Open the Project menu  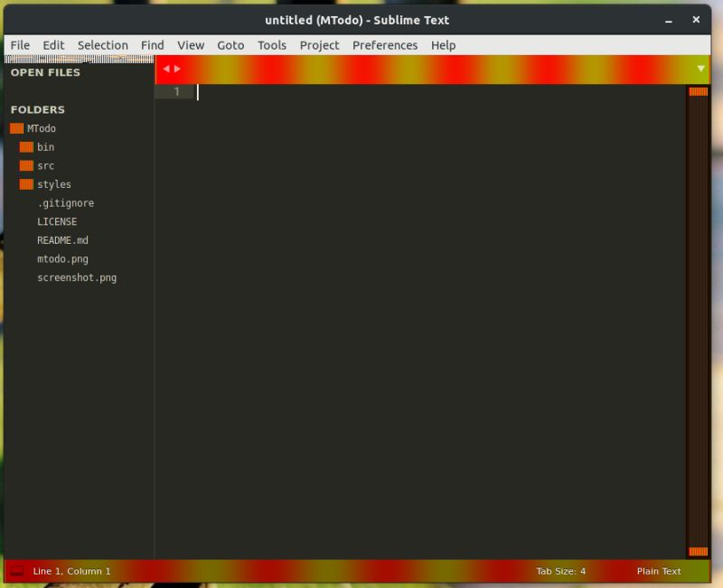click(319, 45)
